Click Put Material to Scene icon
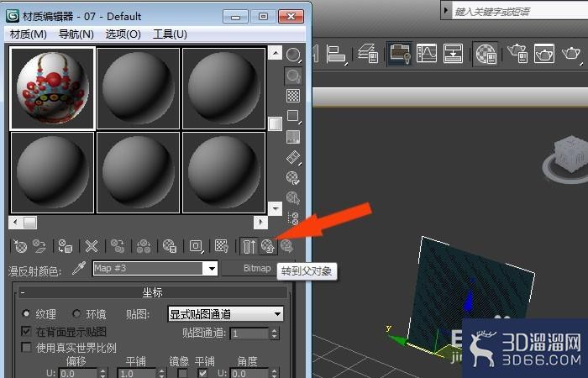 (39, 246)
